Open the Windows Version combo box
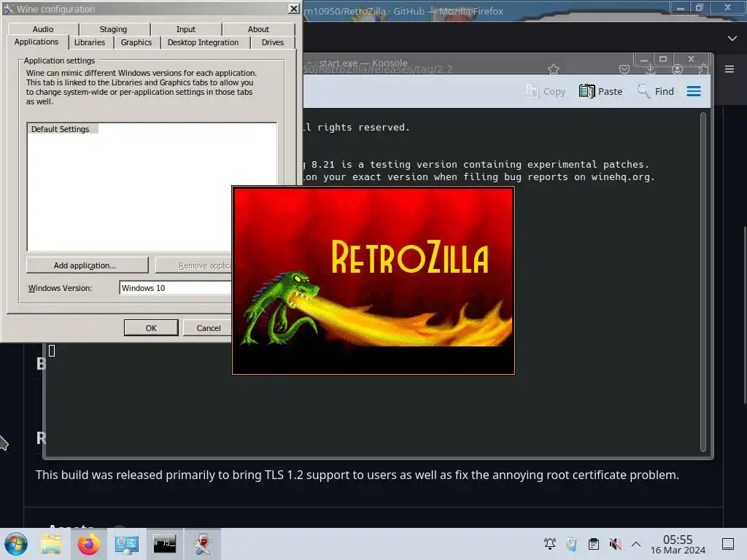747x560 pixels. 175,287
